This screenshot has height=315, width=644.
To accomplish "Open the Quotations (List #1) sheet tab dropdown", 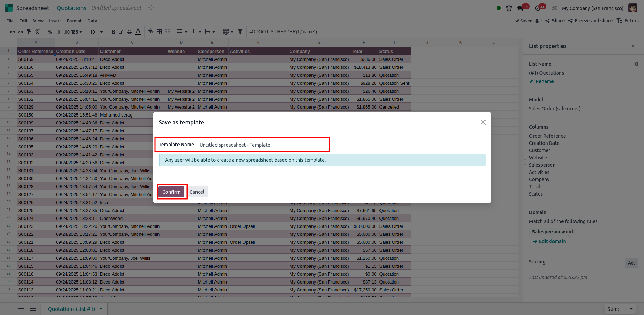I will [x=101, y=309].
